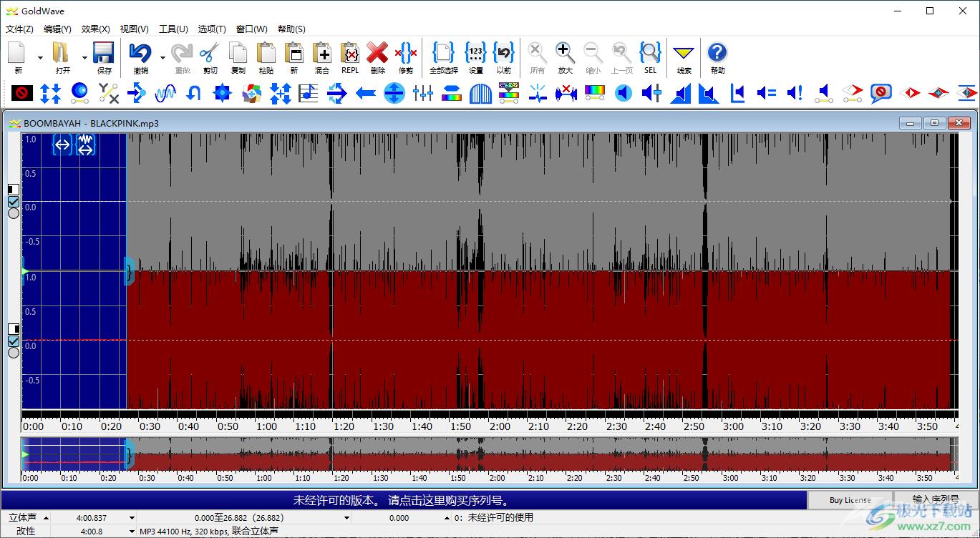Open the 编辑(Y) menu
Viewport: 980px width, 538px height.
(57, 29)
